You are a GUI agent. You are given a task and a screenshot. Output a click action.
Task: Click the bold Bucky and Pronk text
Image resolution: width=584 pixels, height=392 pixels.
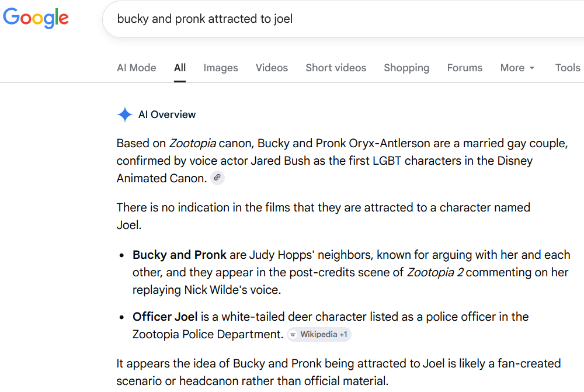pyautogui.click(x=179, y=255)
